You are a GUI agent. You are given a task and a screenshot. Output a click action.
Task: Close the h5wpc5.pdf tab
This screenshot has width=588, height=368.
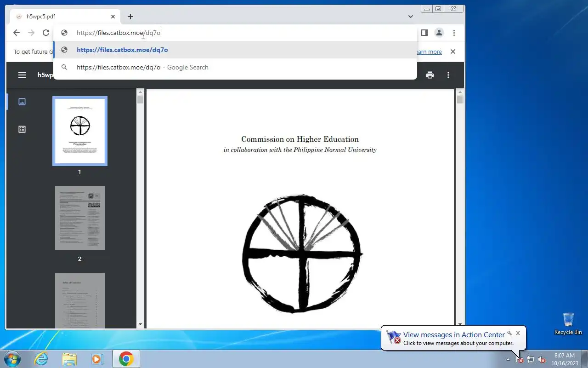click(x=113, y=17)
